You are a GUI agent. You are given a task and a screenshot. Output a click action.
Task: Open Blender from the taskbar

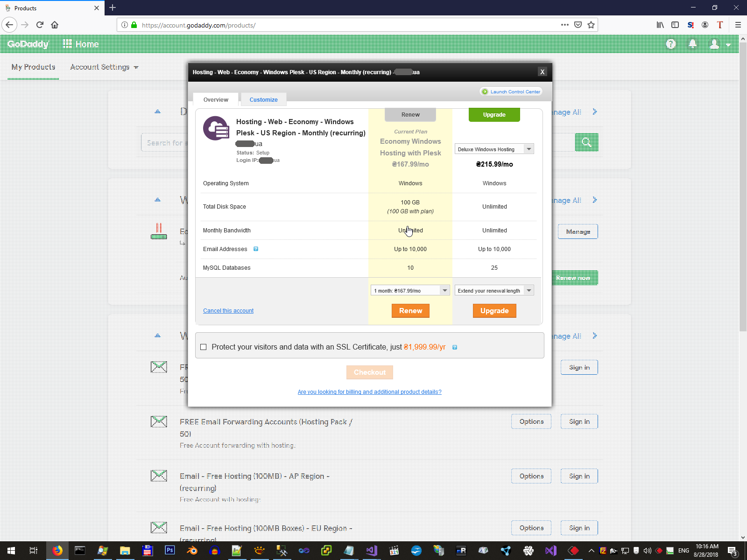click(x=192, y=551)
